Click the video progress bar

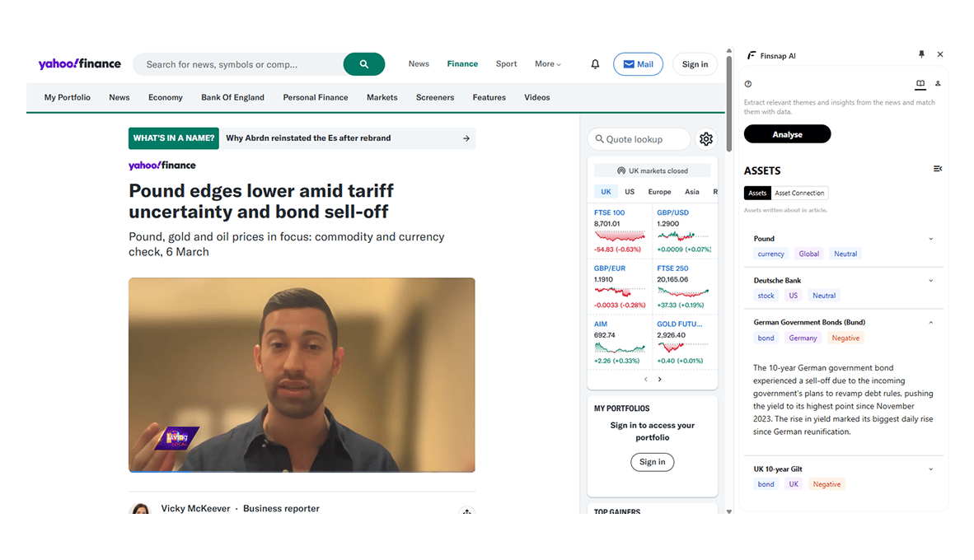(x=302, y=471)
